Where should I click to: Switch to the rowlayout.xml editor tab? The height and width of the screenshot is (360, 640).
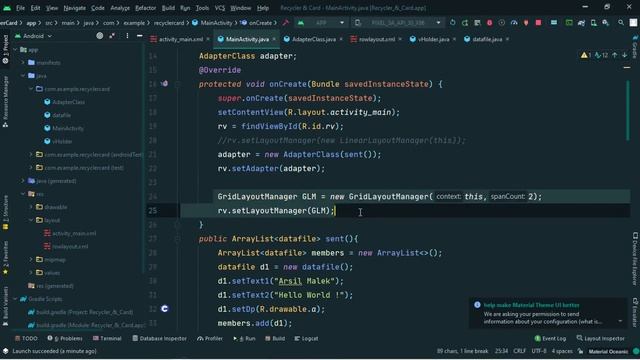click(x=376, y=39)
